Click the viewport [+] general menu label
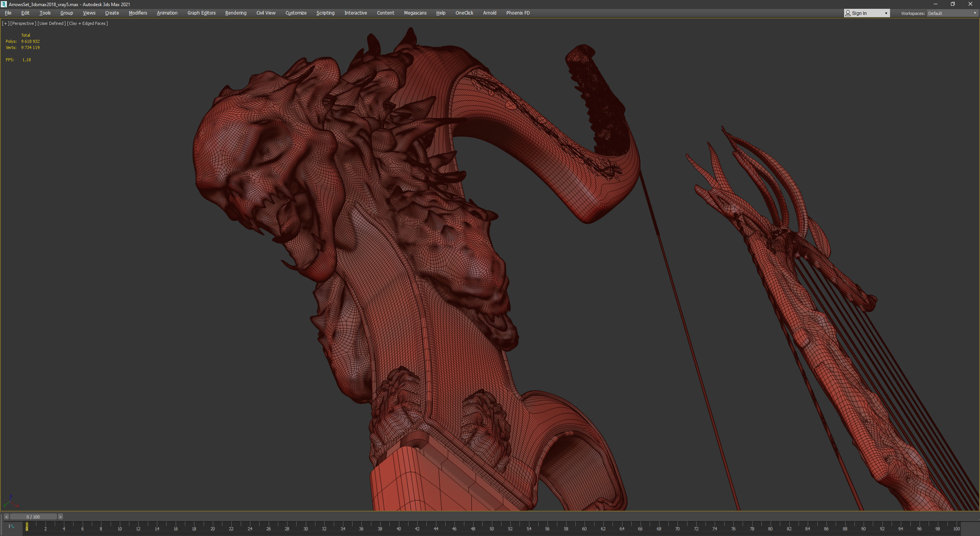This screenshot has width=980, height=536. click(5, 23)
